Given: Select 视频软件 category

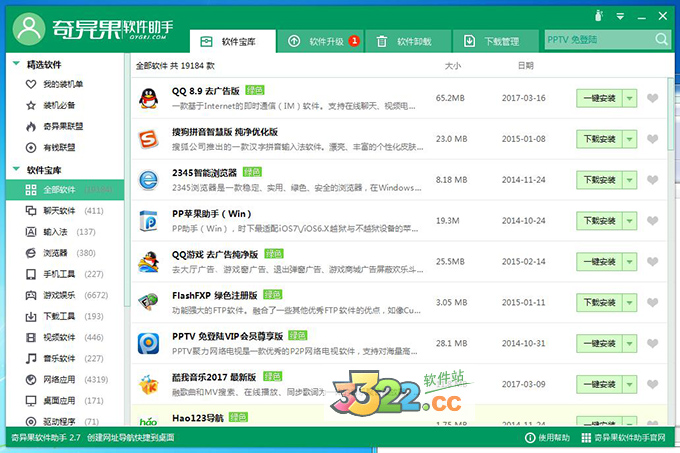Looking at the screenshot, I should pyautogui.click(x=65, y=337).
